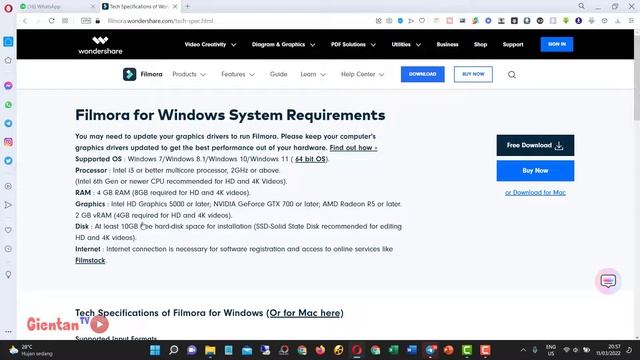Open the Business menu item
Image resolution: width=640 pixels, height=360 pixels.
[447, 44]
